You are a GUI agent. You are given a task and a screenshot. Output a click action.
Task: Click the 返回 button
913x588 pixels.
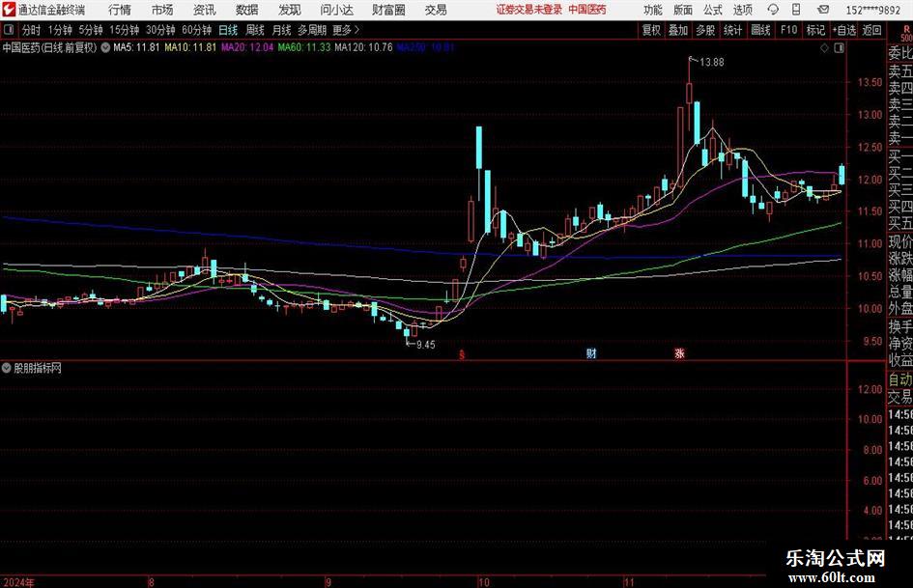click(x=871, y=30)
